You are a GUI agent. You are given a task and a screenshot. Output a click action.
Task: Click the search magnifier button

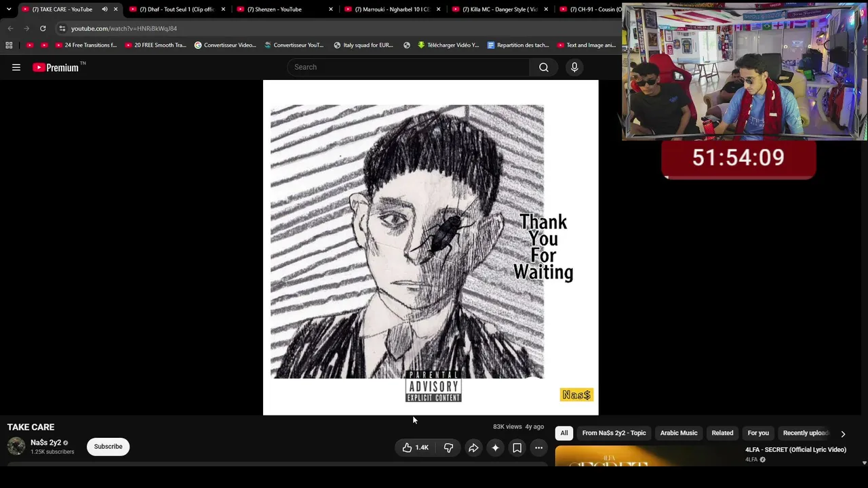point(544,67)
